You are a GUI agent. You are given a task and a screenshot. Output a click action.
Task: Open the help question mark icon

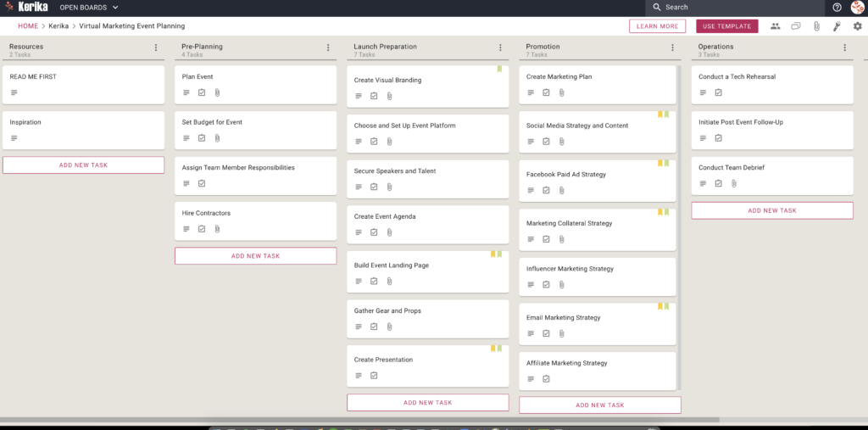pyautogui.click(x=837, y=7)
